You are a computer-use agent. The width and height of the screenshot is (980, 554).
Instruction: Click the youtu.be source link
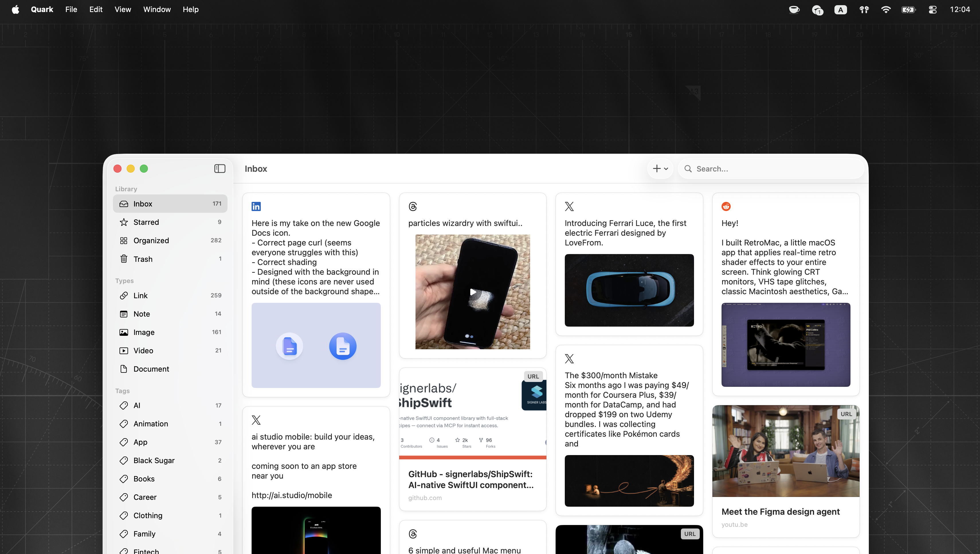[734, 525]
